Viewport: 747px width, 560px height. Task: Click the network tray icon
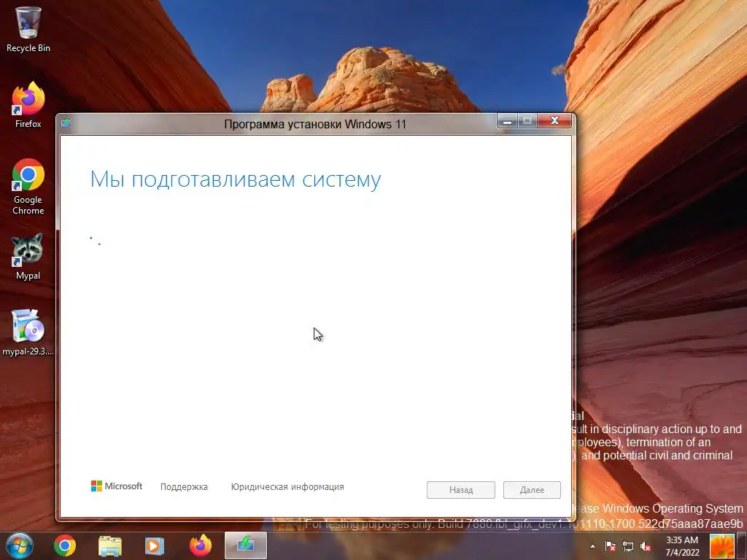tap(628, 546)
